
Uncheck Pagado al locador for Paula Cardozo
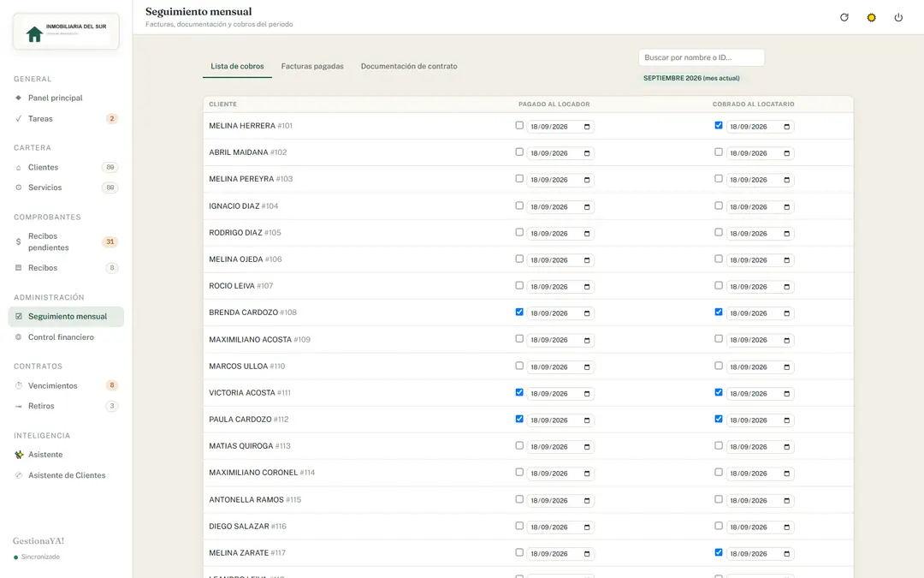pyautogui.click(x=519, y=418)
